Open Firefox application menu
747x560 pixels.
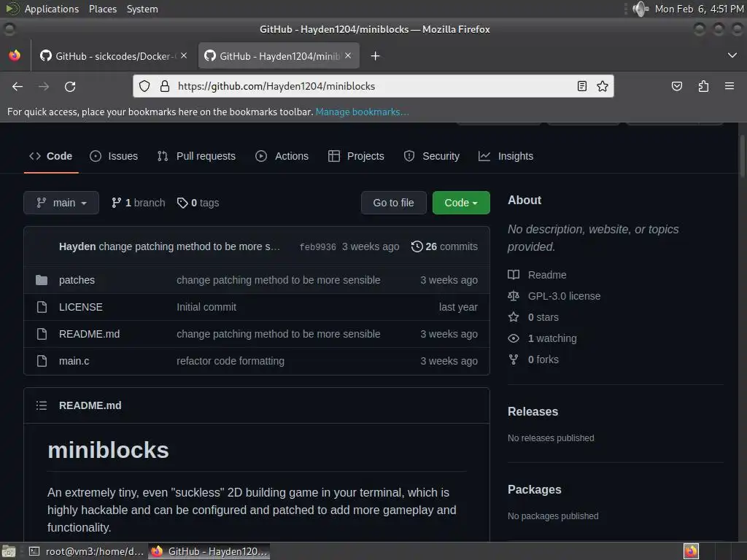tap(729, 86)
